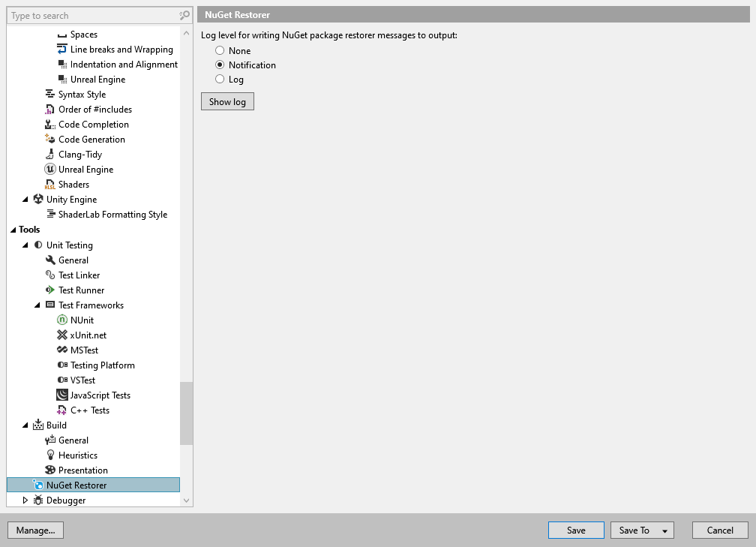The width and height of the screenshot is (756, 547).
Task: Select the Notification log level
Action: [220, 65]
